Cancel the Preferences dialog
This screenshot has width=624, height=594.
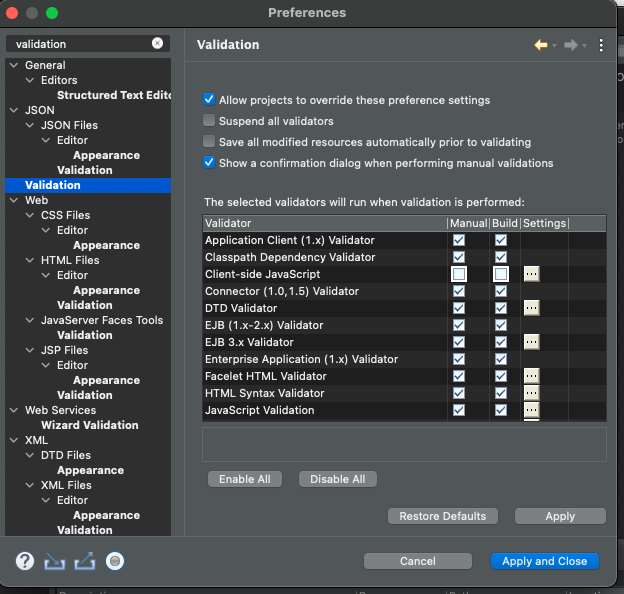[417, 561]
